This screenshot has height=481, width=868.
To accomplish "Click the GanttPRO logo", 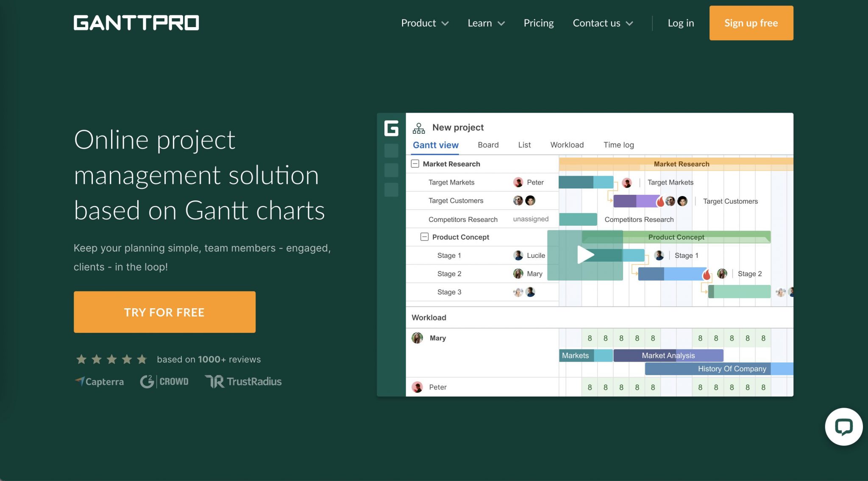I will point(136,23).
